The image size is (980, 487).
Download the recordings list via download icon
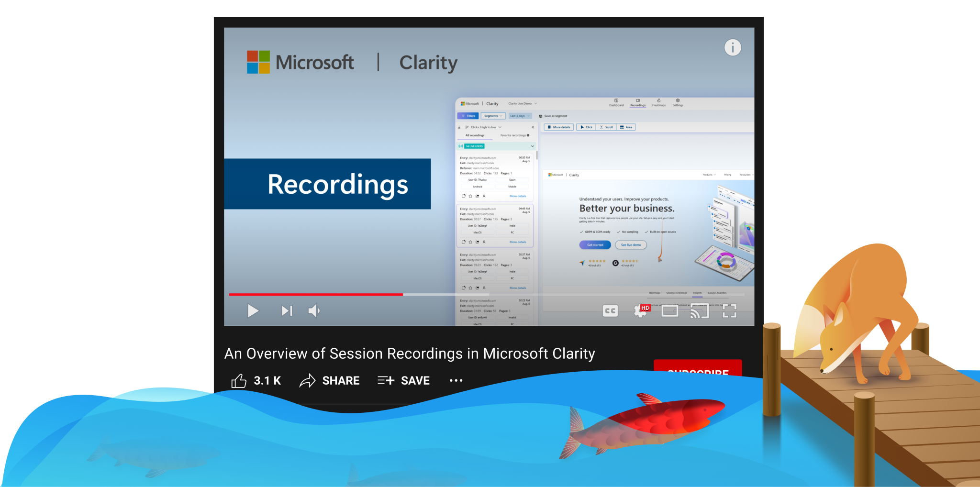click(x=459, y=127)
